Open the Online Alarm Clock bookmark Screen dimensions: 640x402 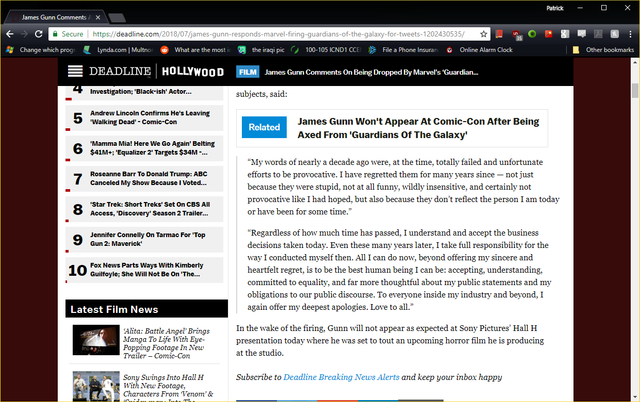479,50
